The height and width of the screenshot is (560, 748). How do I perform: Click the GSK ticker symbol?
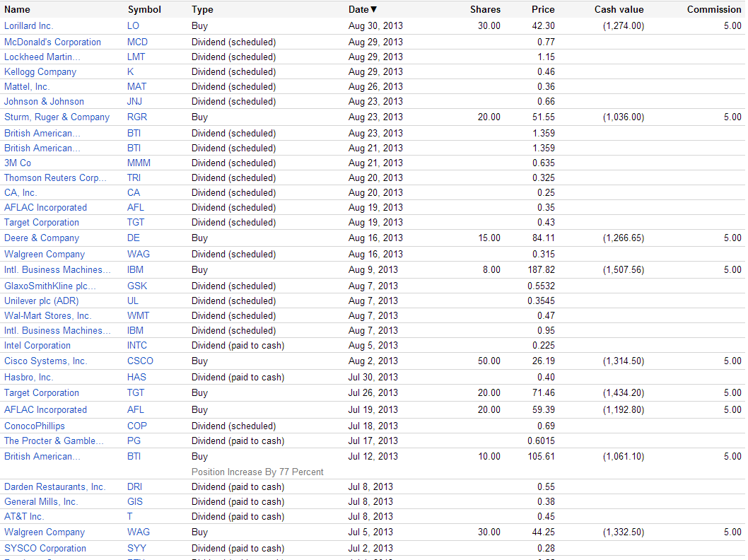click(137, 286)
